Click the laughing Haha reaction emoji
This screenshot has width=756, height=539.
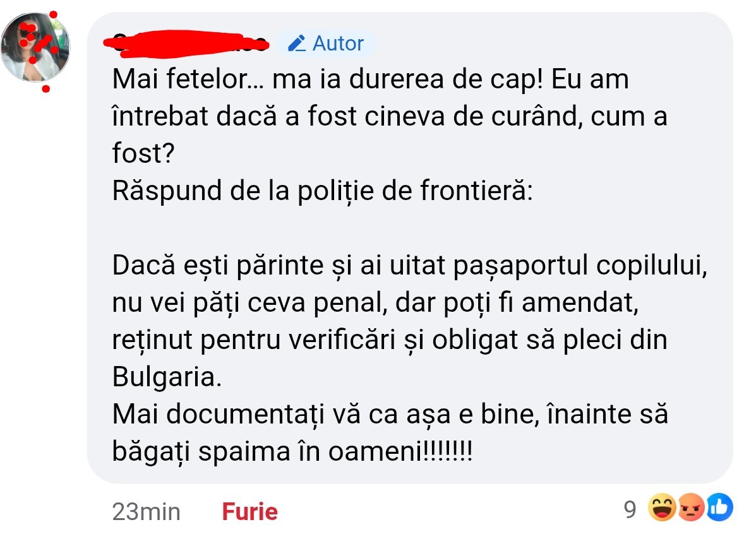coord(664,509)
